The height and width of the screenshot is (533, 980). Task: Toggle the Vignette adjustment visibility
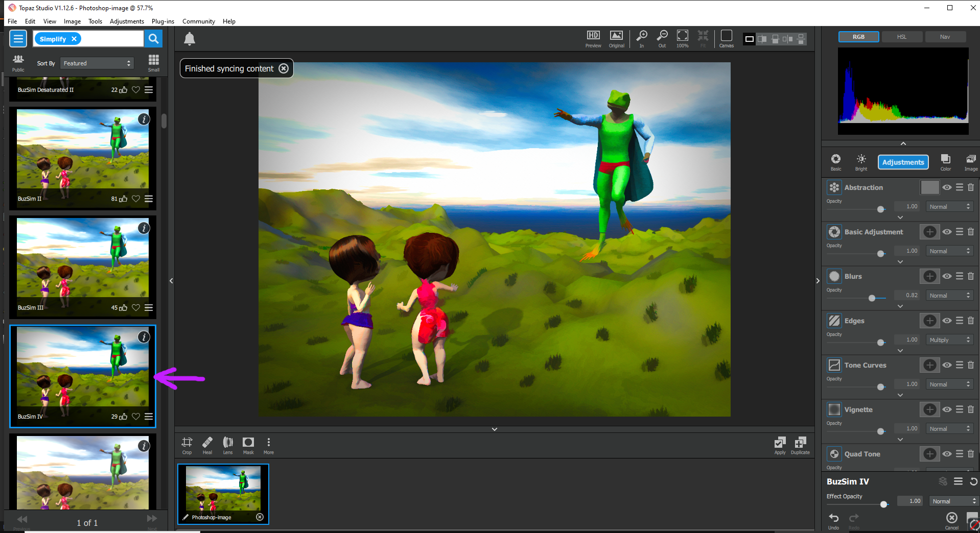947,409
